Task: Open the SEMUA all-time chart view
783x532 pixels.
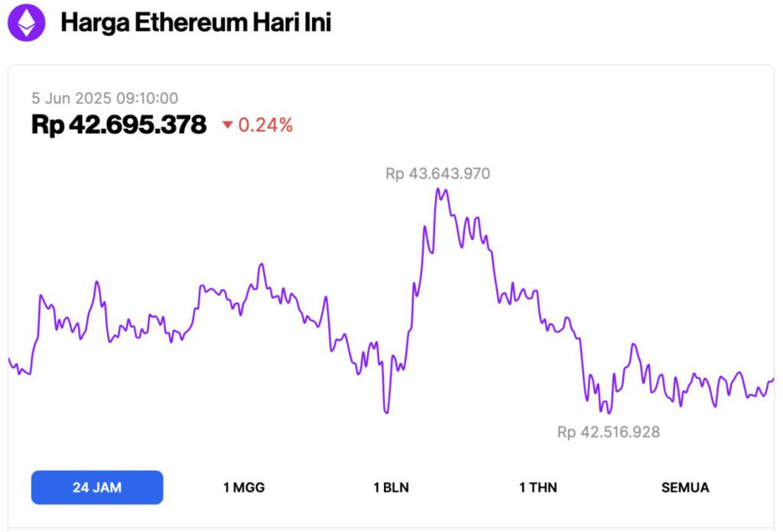Action: [x=686, y=487]
